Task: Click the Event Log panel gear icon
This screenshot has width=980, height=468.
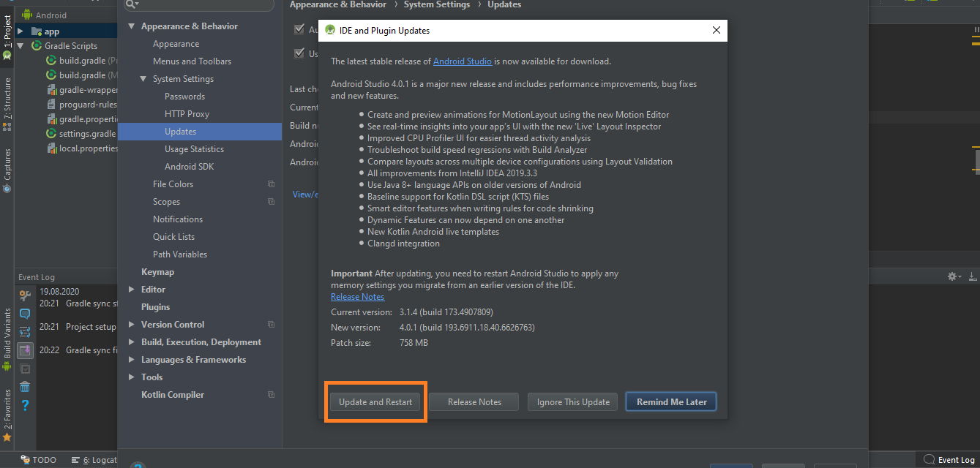Action: pos(953,276)
